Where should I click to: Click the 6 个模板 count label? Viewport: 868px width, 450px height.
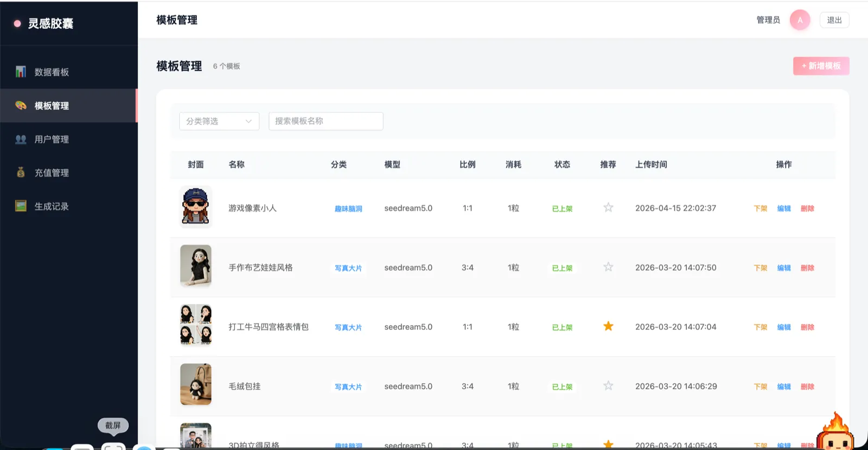226,66
